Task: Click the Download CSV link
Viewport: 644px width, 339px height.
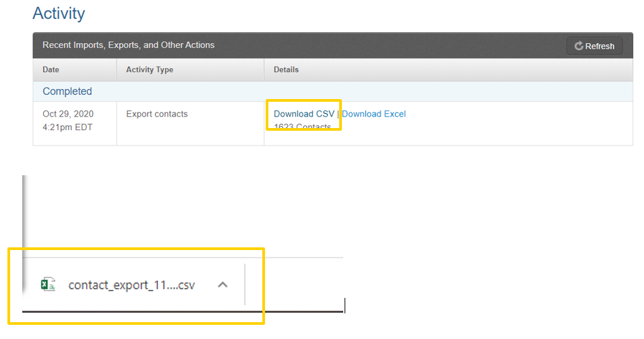Action: 303,114
